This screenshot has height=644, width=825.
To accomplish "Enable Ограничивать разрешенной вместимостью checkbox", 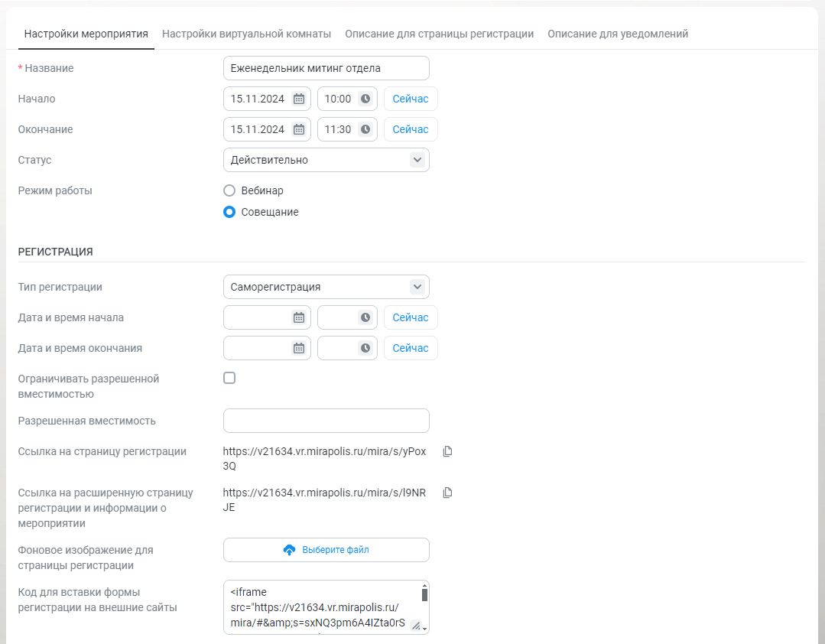I will pos(229,379).
